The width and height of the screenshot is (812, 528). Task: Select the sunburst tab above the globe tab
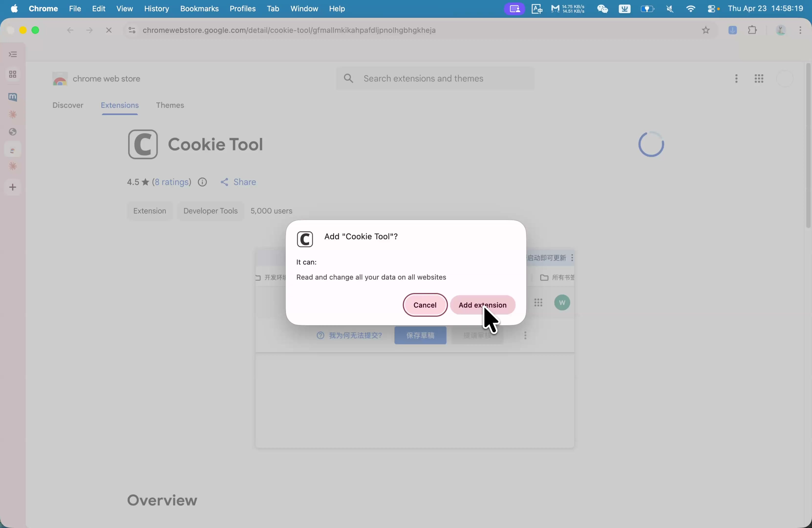(x=13, y=115)
